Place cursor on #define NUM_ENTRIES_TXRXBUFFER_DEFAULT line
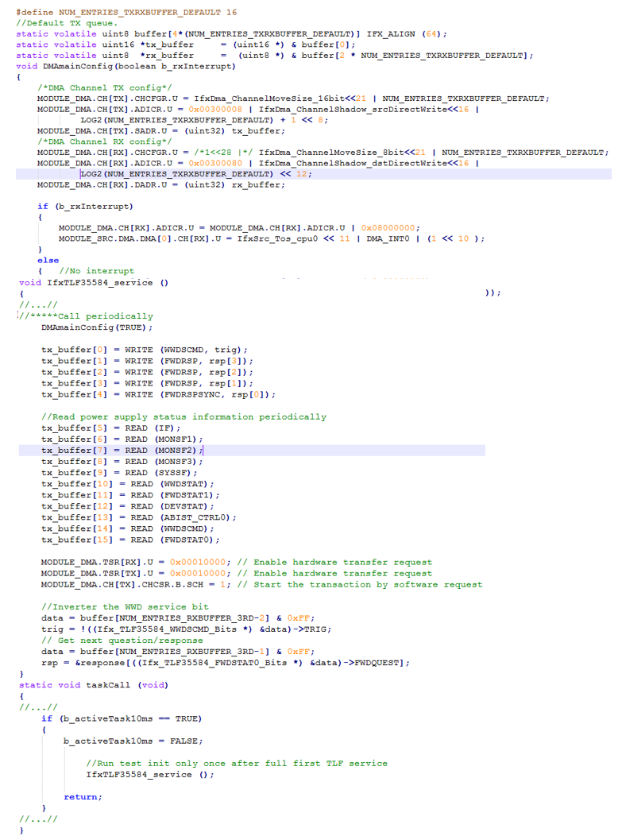The height and width of the screenshot is (840, 626). pyautogui.click(x=126, y=13)
